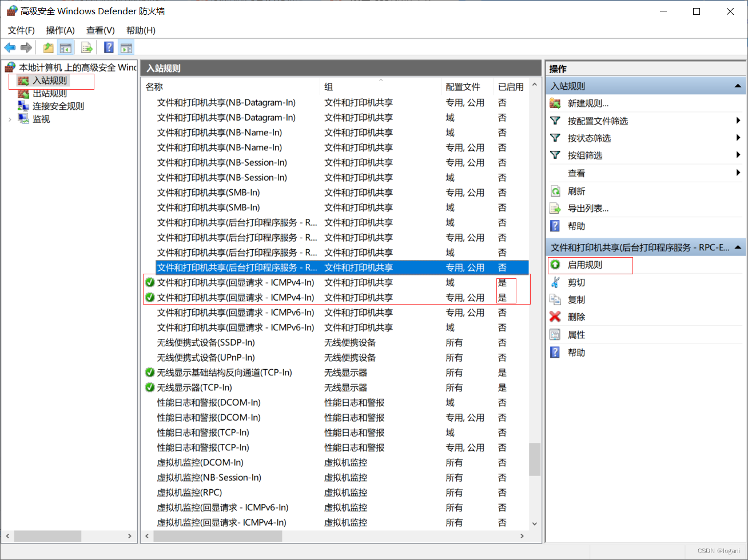Click the firewall icon in the title bar

point(11,11)
